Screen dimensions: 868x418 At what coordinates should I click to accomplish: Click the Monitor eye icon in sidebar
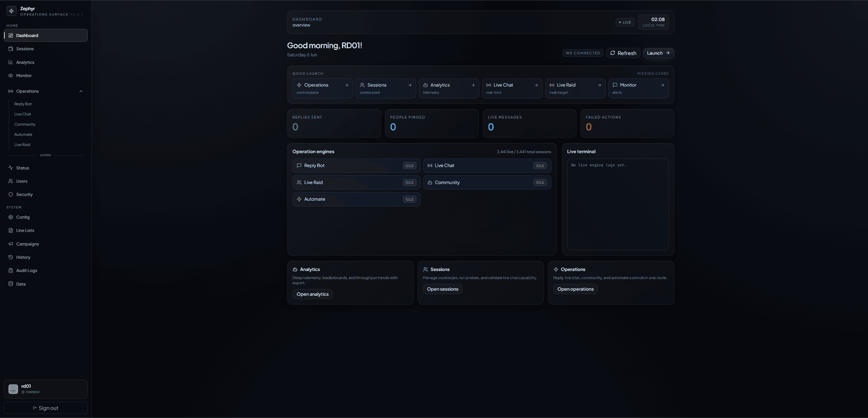(x=11, y=75)
